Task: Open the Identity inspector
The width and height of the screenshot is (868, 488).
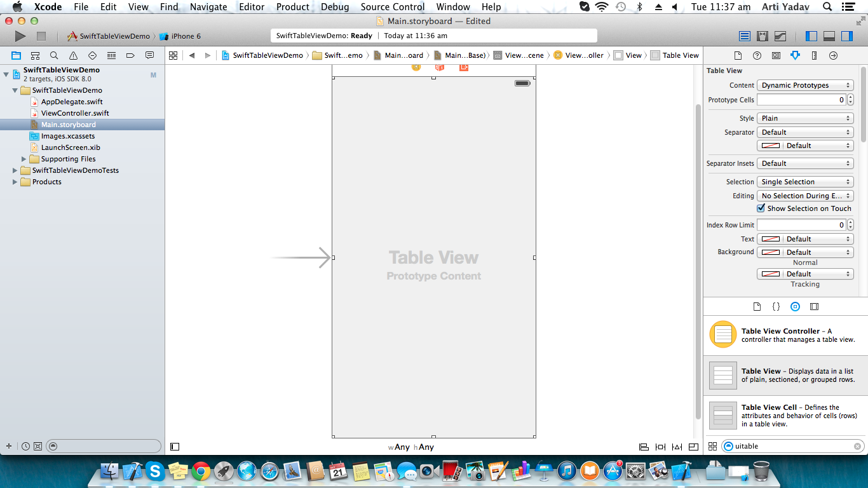Action: point(776,55)
